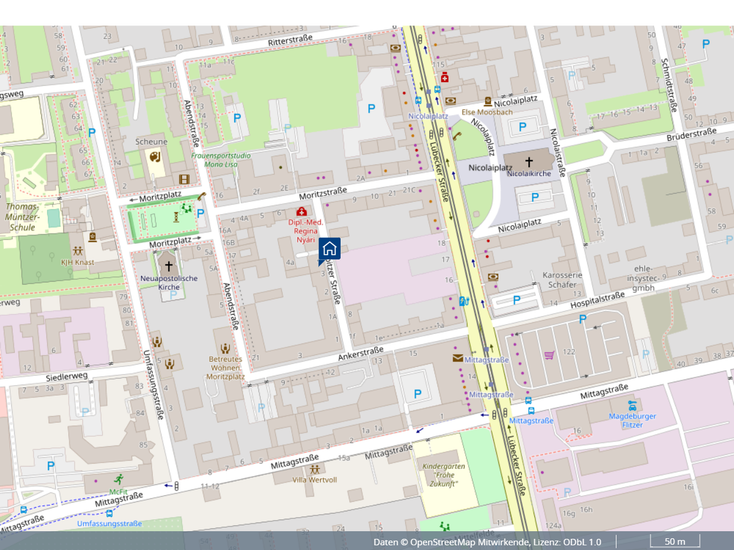Click the KJH Knast community icon
This screenshot has width=734, height=550.
[x=78, y=249]
